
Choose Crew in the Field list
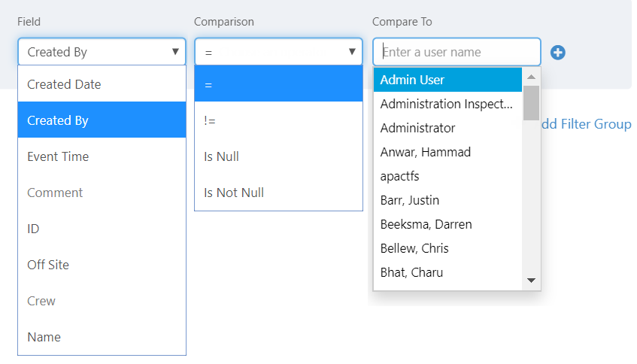pyautogui.click(x=102, y=301)
